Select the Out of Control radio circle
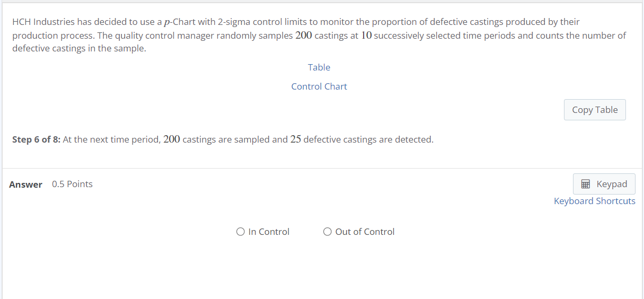The width and height of the screenshot is (644, 299). tap(328, 232)
